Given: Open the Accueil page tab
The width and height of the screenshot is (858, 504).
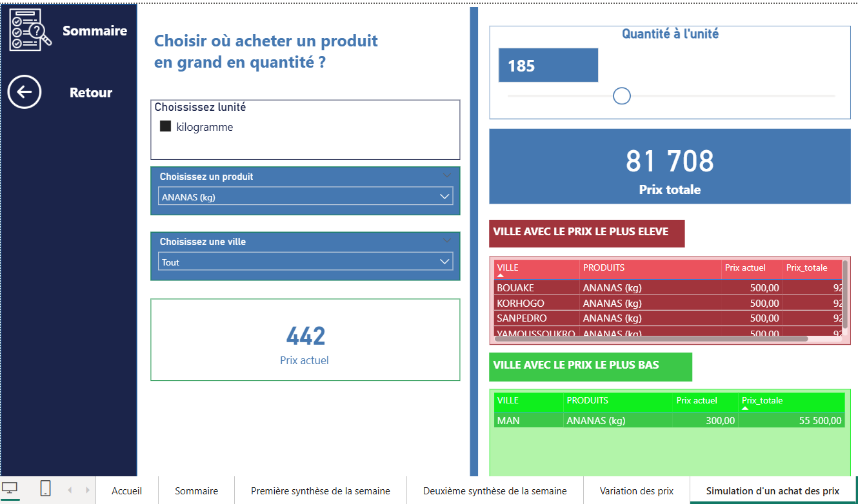Looking at the screenshot, I should click(x=126, y=490).
